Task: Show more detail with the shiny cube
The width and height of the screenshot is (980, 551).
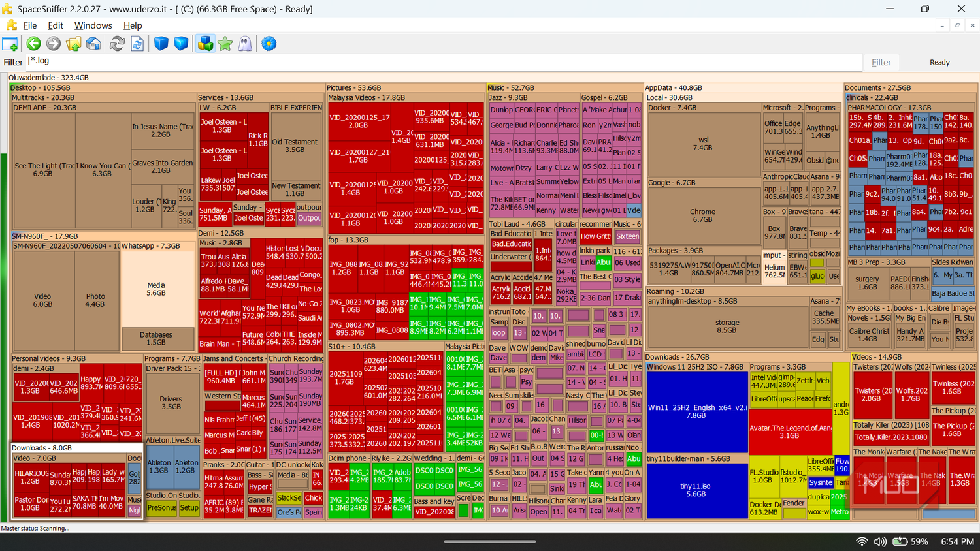Action: coord(182,44)
